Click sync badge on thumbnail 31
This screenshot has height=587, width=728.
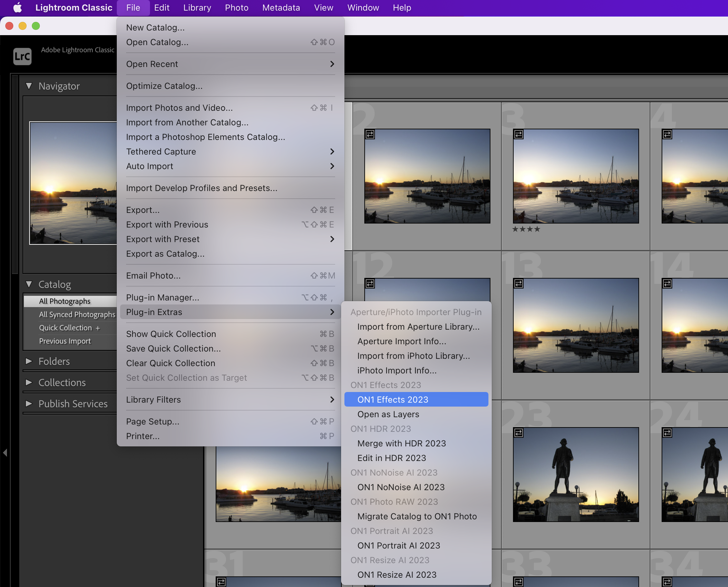(x=221, y=582)
